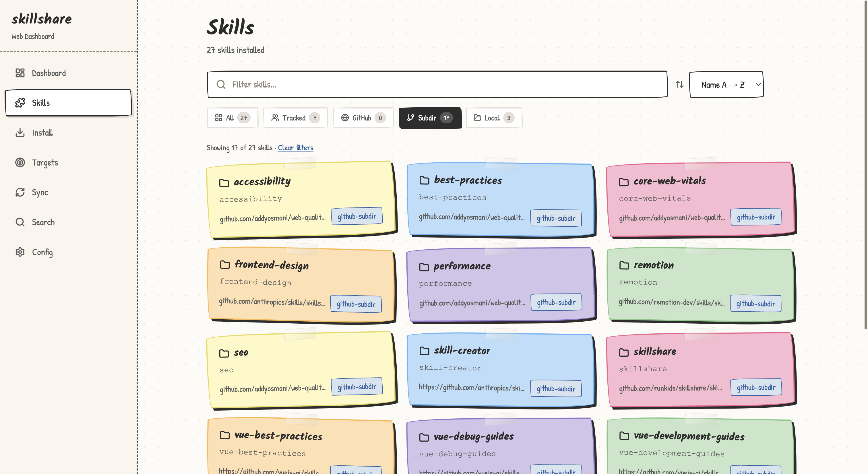The height and width of the screenshot is (474, 868).
Task: Select the Skills puzzle icon in sidebar
Action: 20,103
